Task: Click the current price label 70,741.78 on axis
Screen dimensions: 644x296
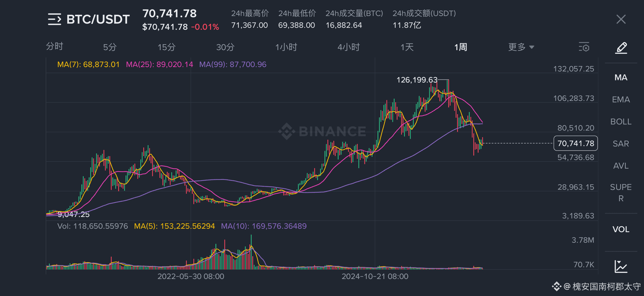Action: click(x=575, y=143)
